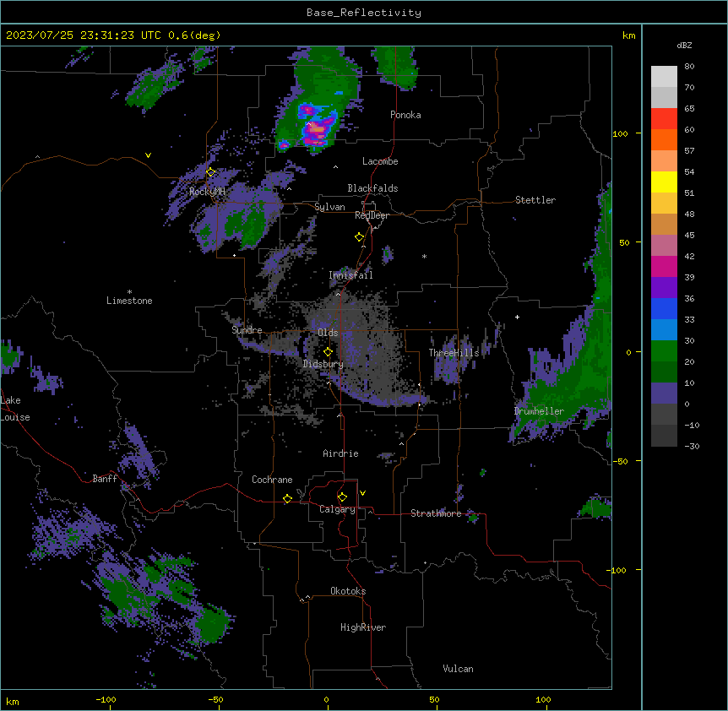Select the magenta 39-42 dBZ legend swatch
728x711 pixels.
[664, 266]
